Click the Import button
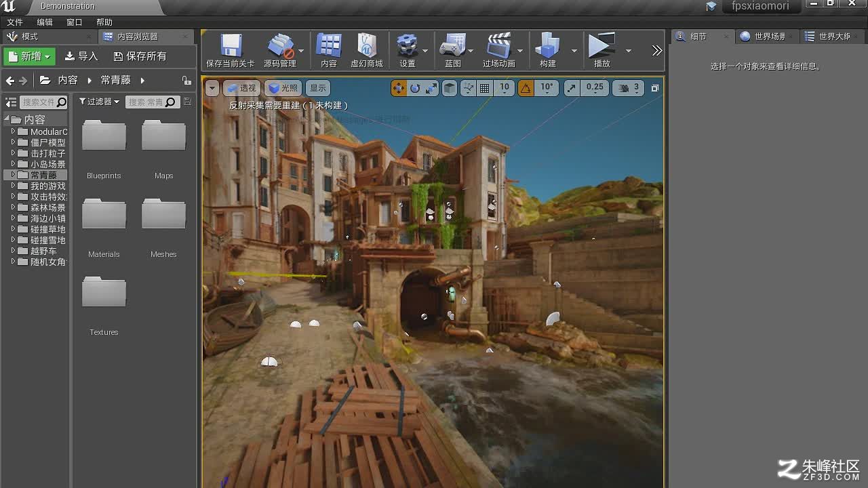868x488 pixels. tap(81, 56)
